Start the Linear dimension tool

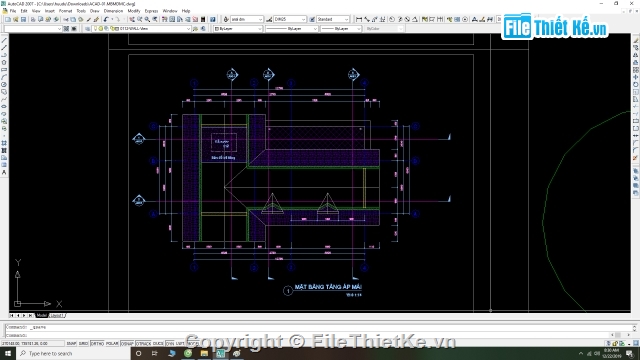359,19
